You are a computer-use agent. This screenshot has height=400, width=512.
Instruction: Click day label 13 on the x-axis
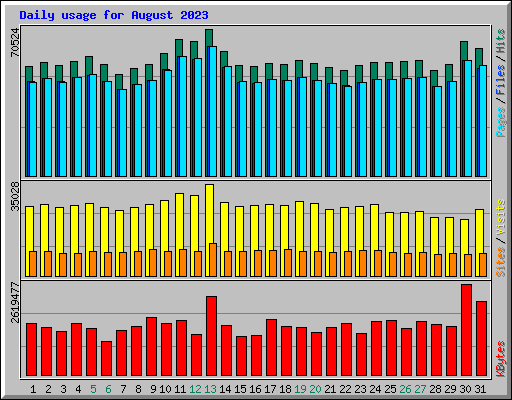coord(210,389)
